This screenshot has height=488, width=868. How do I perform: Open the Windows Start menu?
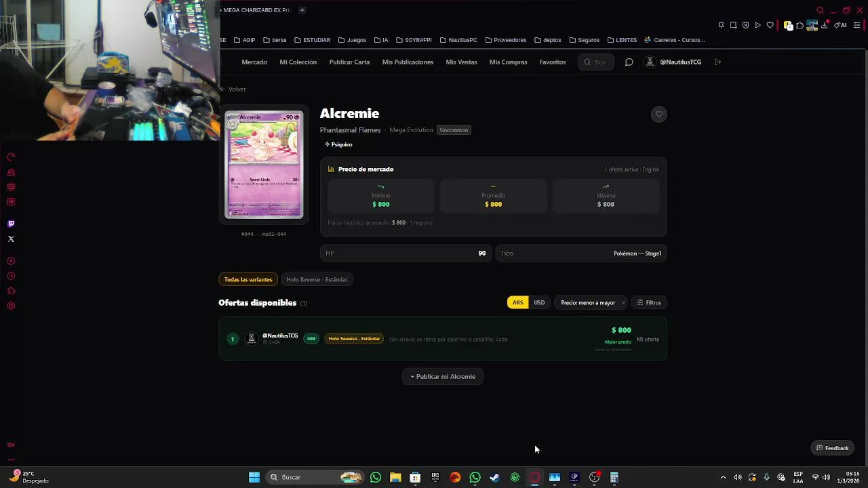pos(254,477)
